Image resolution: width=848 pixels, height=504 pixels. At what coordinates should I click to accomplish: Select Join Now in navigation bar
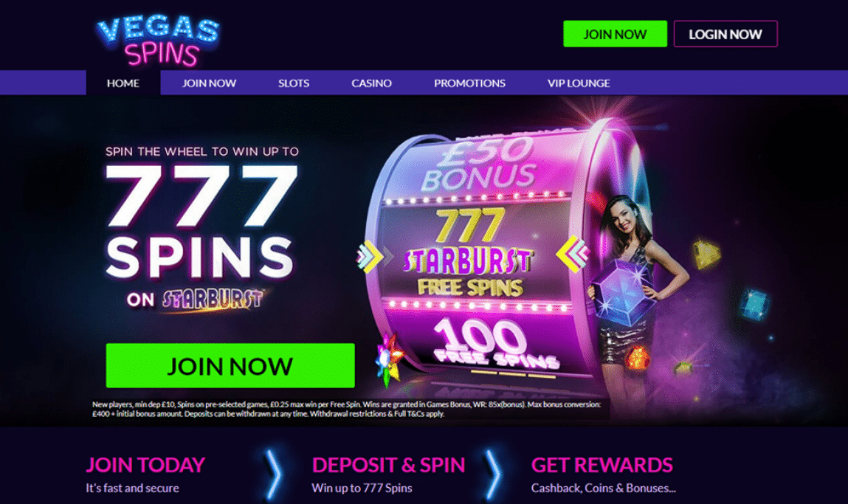point(210,83)
